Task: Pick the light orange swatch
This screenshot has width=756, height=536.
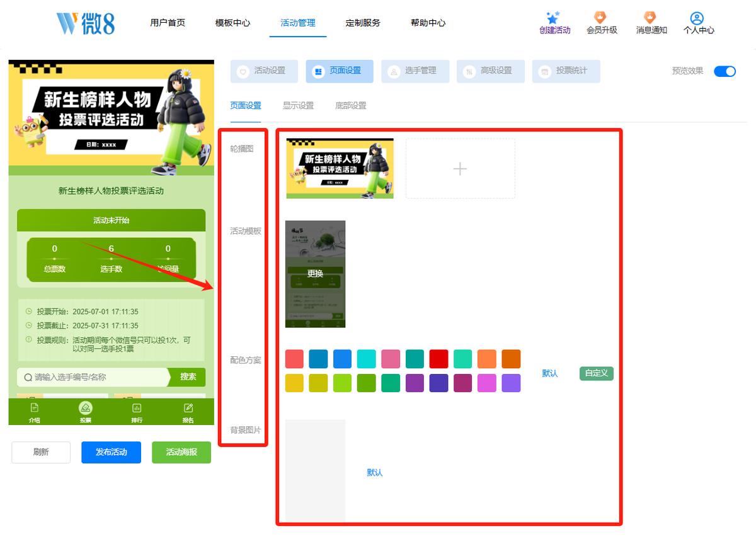Action: [487, 359]
